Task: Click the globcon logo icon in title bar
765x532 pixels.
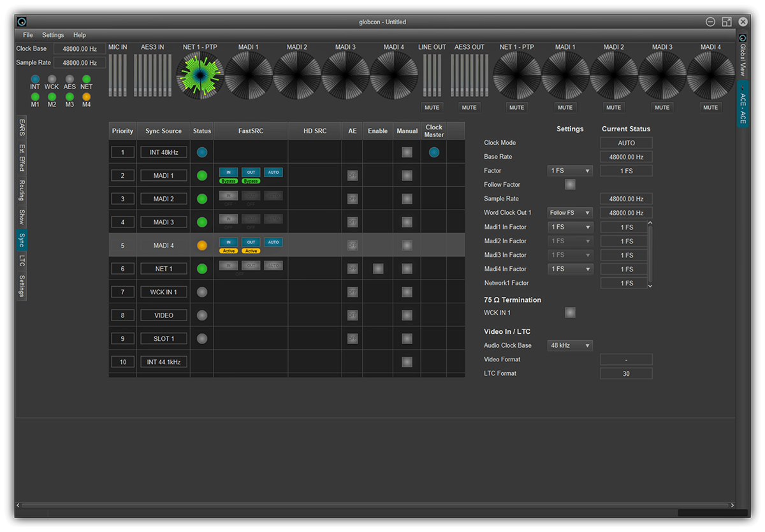Action: (x=22, y=22)
